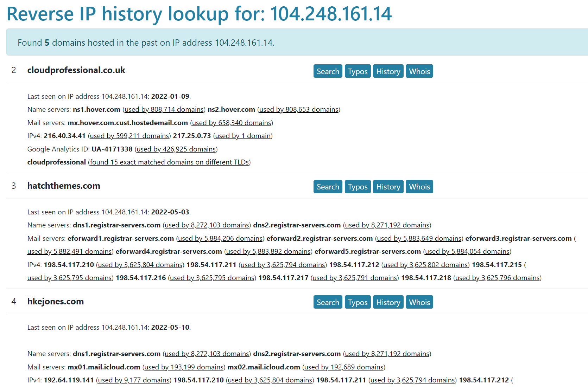
Task: Select domain name cloudprofessional.co.uk heading
Action: 76,70
